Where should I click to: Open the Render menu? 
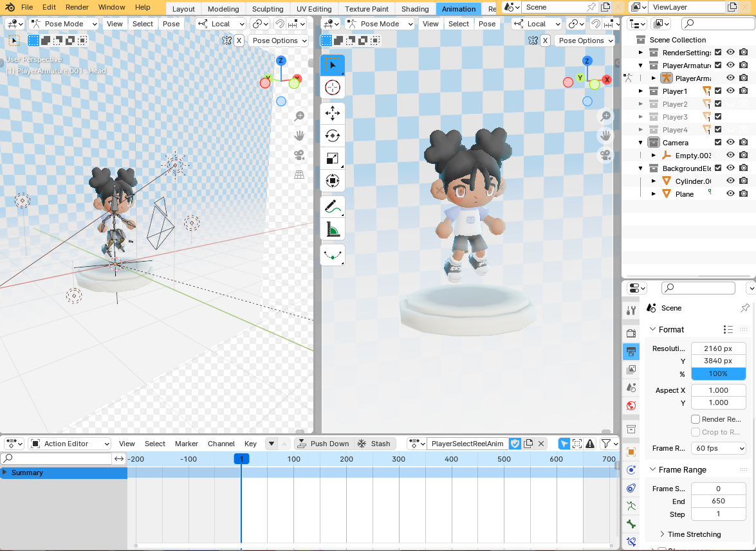click(77, 7)
